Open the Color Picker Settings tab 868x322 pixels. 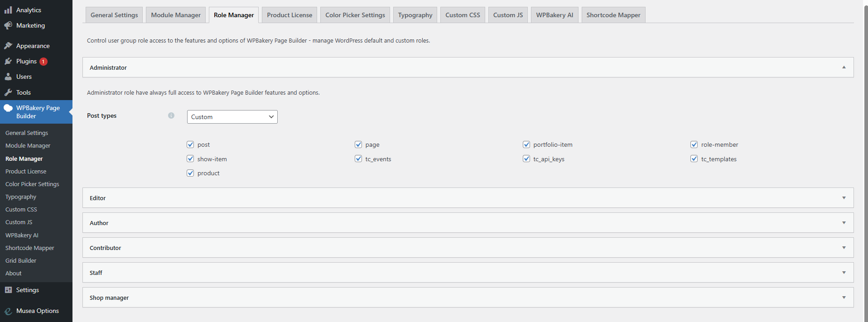tap(355, 15)
